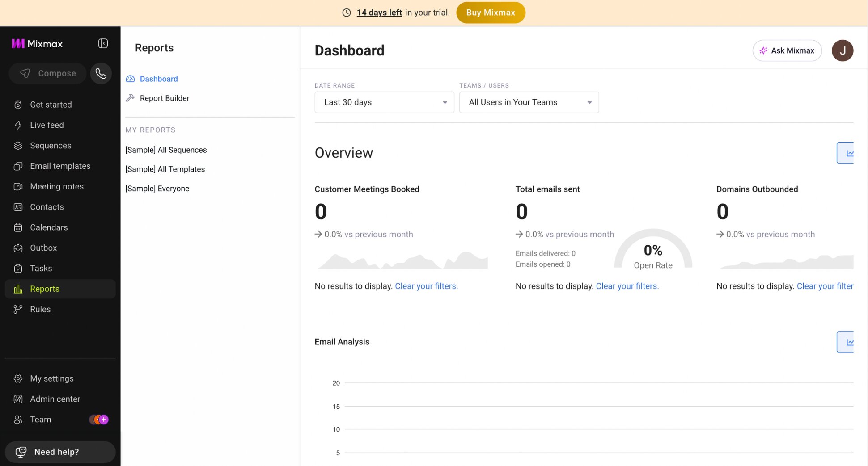This screenshot has width=868, height=466.
Task: Click the Emails opened: 0 text
Action: click(x=543, y=264)
